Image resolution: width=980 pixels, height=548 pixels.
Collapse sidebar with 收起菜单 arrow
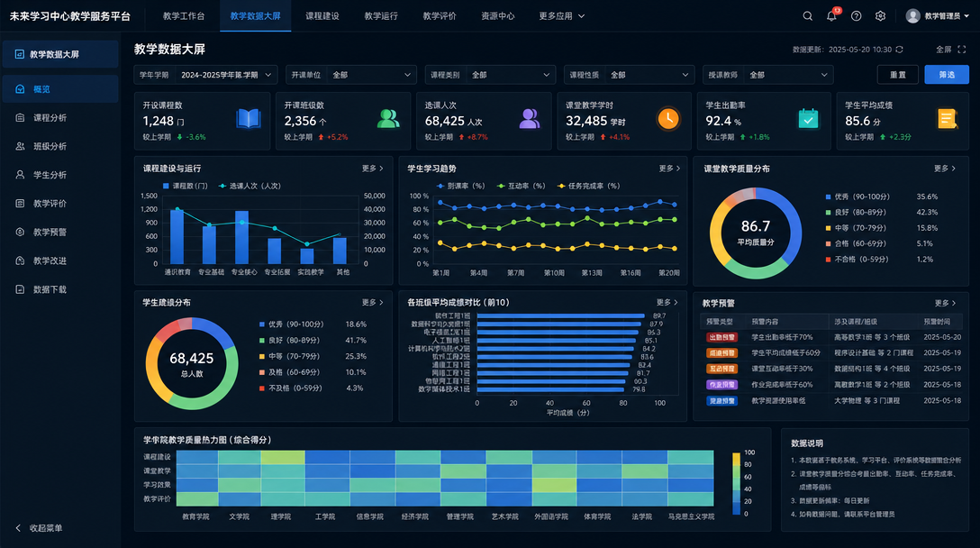[18, 528]
